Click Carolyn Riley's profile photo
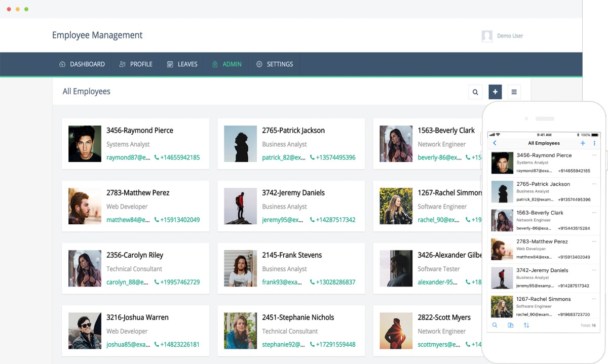 tap(85, 268)
